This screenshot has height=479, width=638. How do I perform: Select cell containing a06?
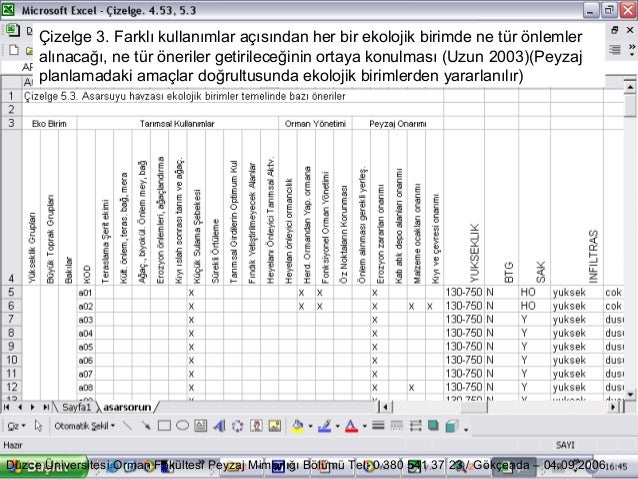coord(86,360)
